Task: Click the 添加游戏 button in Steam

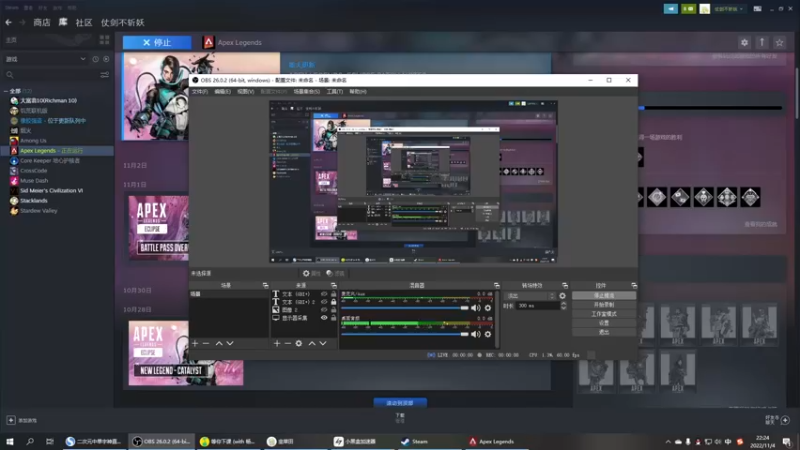Action: coord(21,420)
